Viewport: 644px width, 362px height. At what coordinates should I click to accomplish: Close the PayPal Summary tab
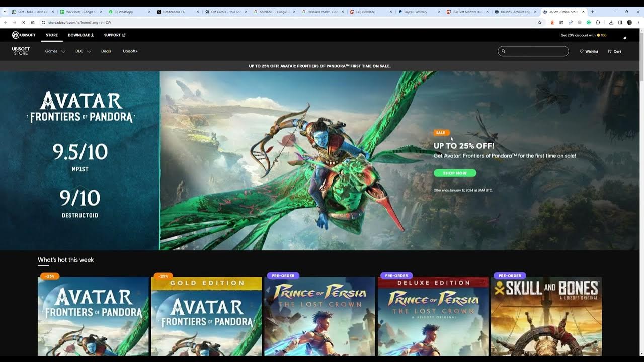(439, 12)
